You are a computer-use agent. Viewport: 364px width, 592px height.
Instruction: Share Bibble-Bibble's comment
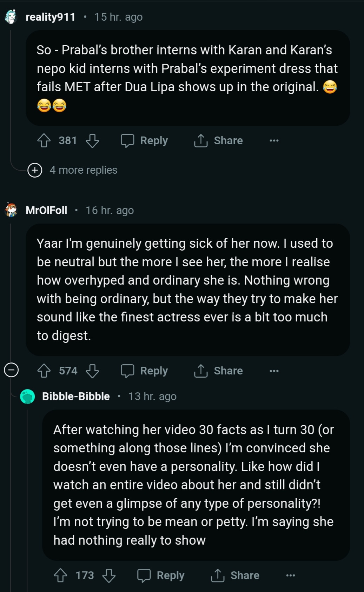pyautogui.click(x=235, y=576)
